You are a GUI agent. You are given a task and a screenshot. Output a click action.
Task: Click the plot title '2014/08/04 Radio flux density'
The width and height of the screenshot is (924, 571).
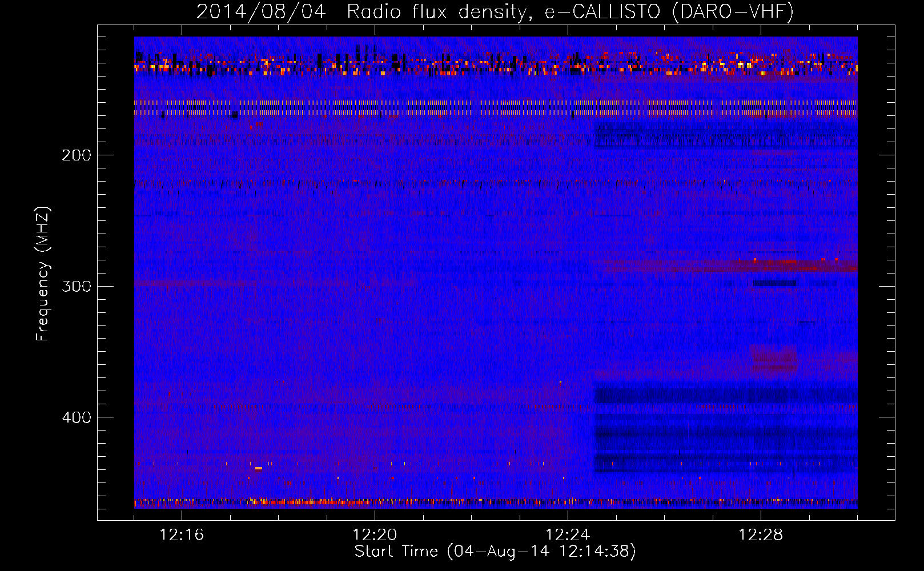[x=365, y=12]
